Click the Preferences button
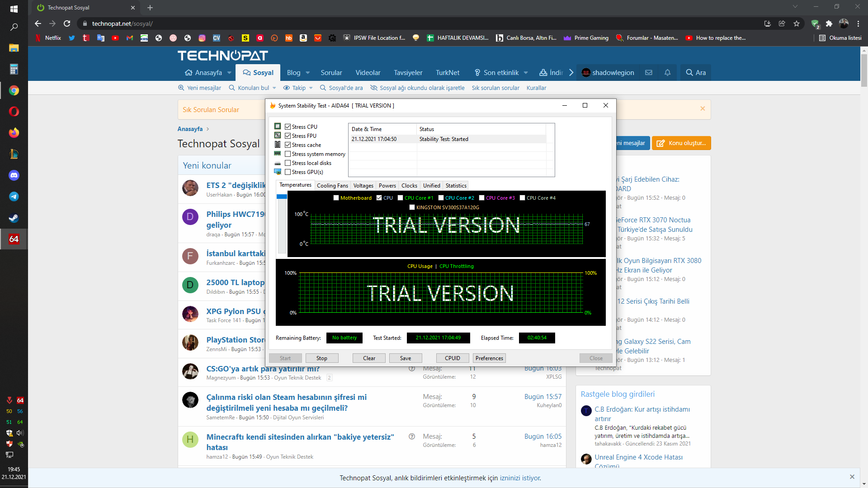Image resolution: width=868 pixels, height=488 pixels. [489, 358]
